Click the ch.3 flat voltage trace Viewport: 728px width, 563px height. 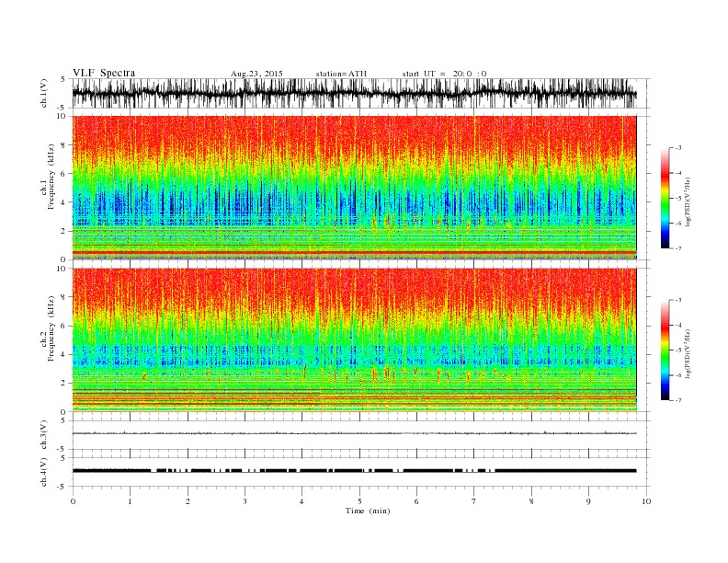pos(354,433)
